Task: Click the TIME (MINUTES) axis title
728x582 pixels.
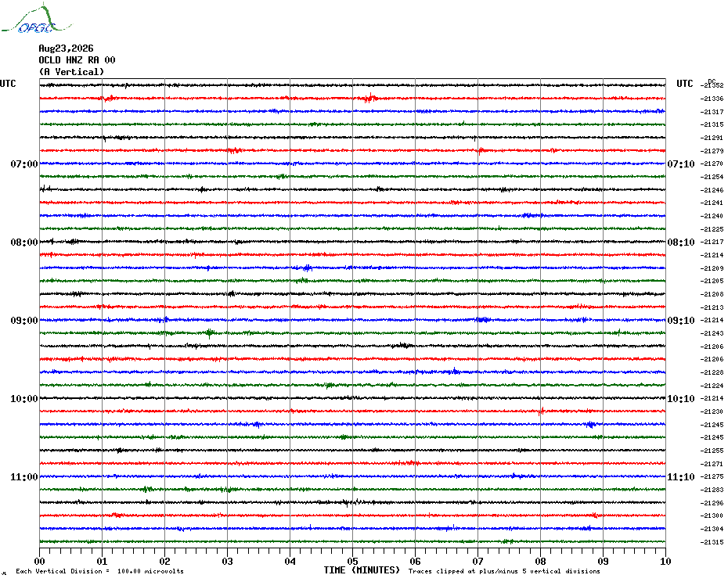Action: pyautogui.click(x=362, y=570)
